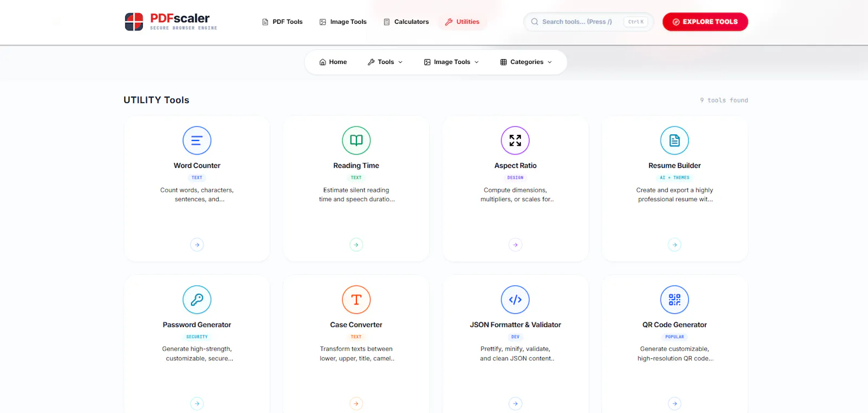Open the Word Counter title link
Viewport: 868px width, 413px height.
pyautogui.click(x=197, y=166)
